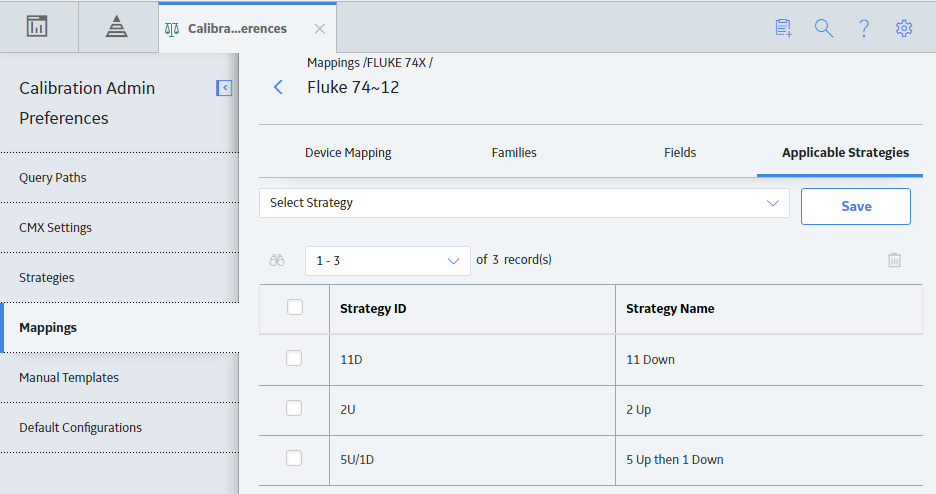Open the search magnifier icon
The image size is (936, 494).
[x=824, y=28]
